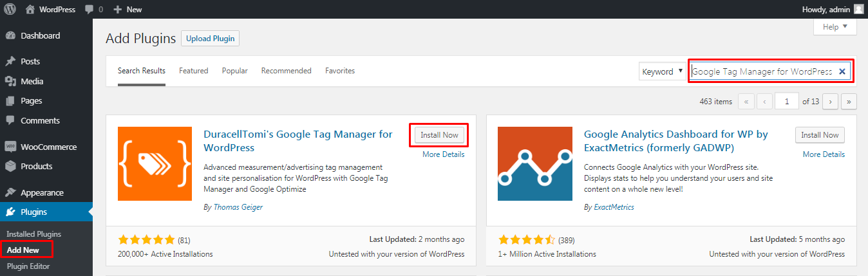Viewport: 868px width, 276px height.
Task: Expand the Help panel
Action: (x=835, y=26)
